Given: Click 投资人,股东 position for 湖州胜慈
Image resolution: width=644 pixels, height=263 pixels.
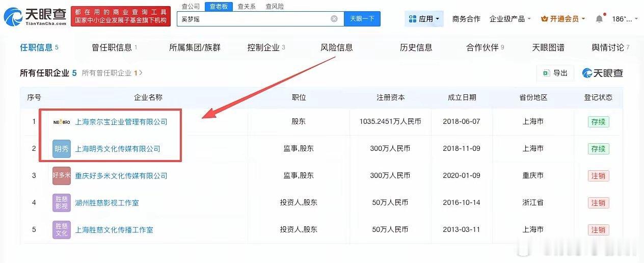Looking at the screenshot, I should pyautogui.click(x=299, y=203).
